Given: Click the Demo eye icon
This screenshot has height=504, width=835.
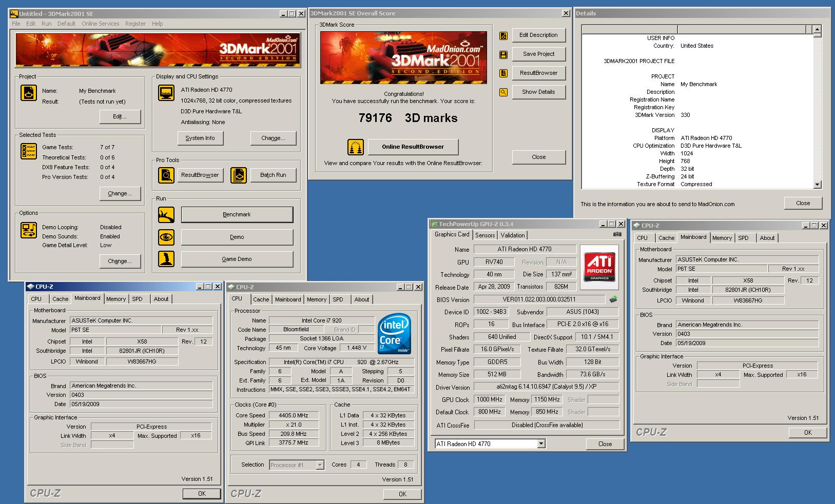Looking at the screenshot, I should point(166,237).
